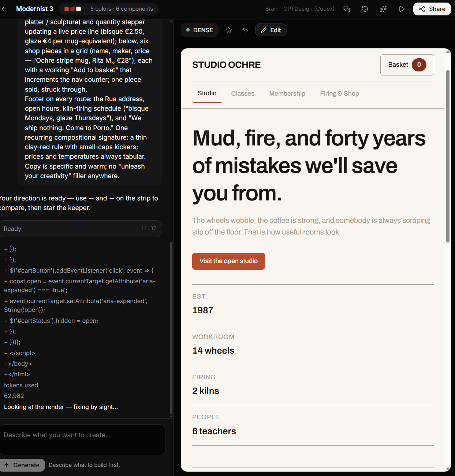Select the DENSE status chip
This screenshot has width=455, height=476.
199,30
